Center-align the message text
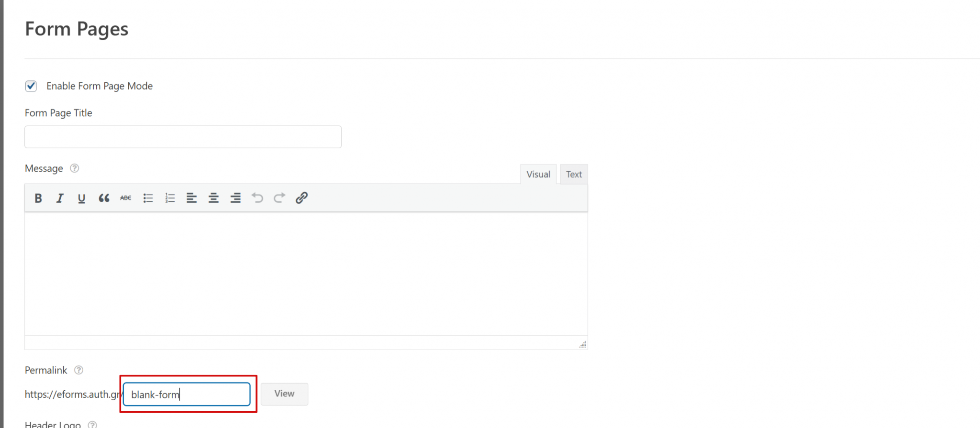The height and width of the screenshot is (428, 980). (213, 198)
